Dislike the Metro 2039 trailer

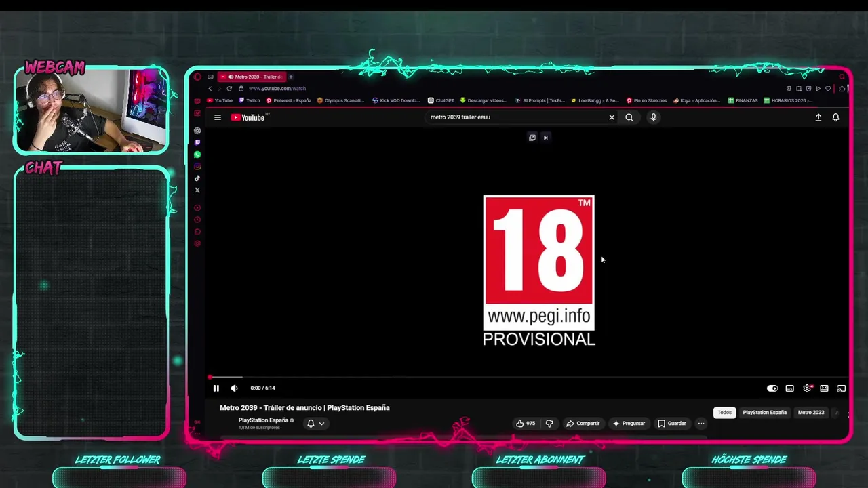549,424
